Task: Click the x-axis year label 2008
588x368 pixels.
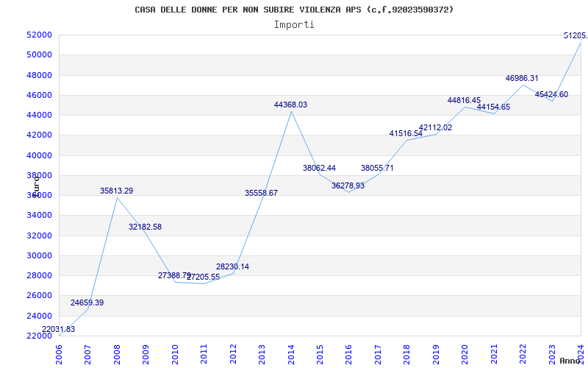Action: pos(117,355)
